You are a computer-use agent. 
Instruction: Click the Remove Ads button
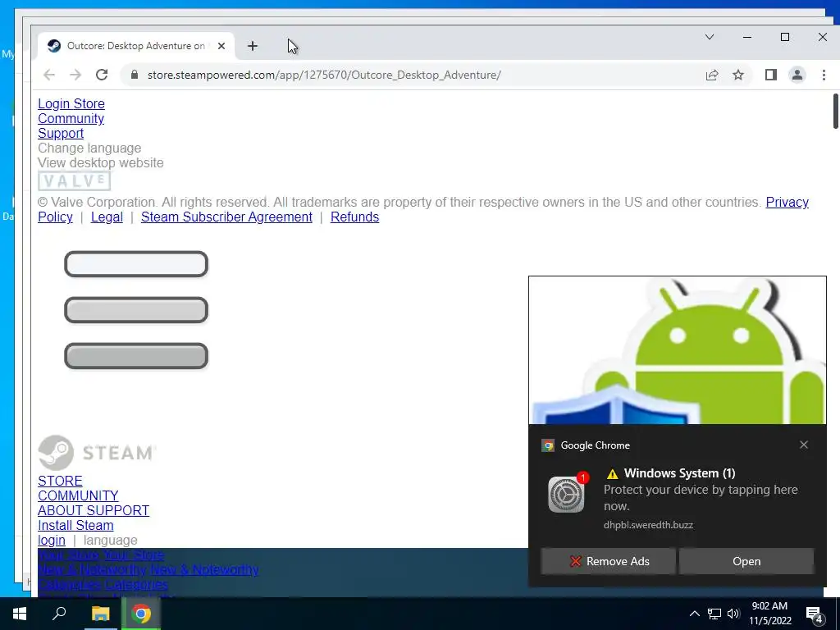pos(608,561)
